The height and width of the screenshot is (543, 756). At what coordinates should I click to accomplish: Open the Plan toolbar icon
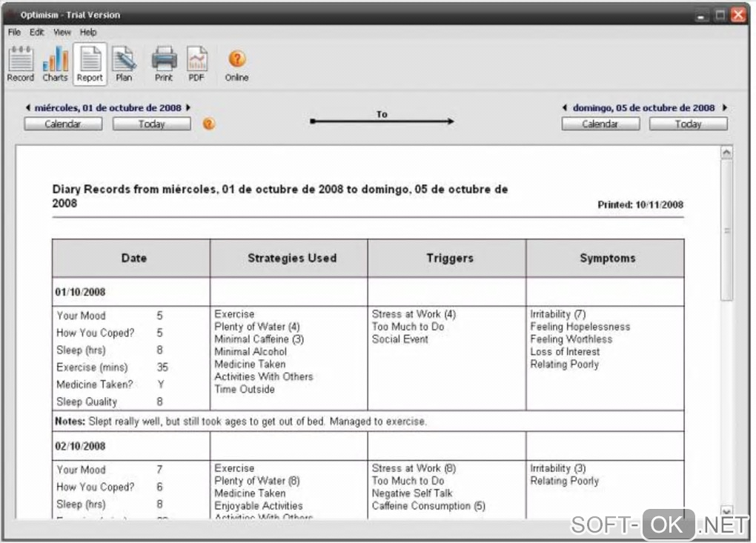pyautogui.click(x=124, y=64)
